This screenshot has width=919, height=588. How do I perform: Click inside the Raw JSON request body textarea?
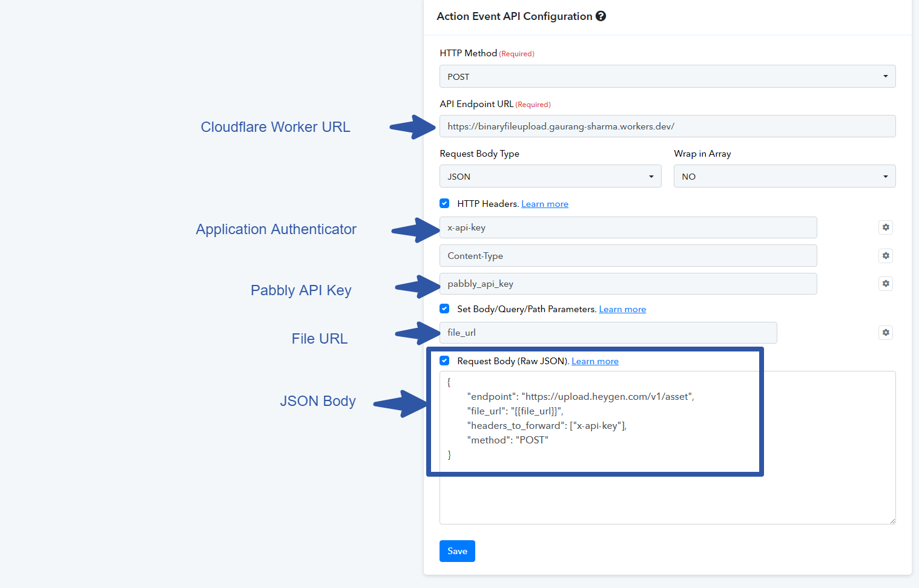tap(667, 448)
